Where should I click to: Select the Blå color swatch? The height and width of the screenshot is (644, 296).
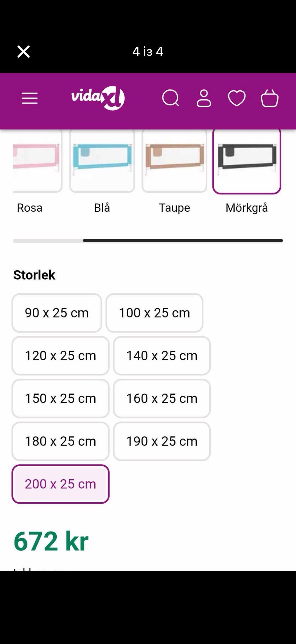[x=102, y=160]
